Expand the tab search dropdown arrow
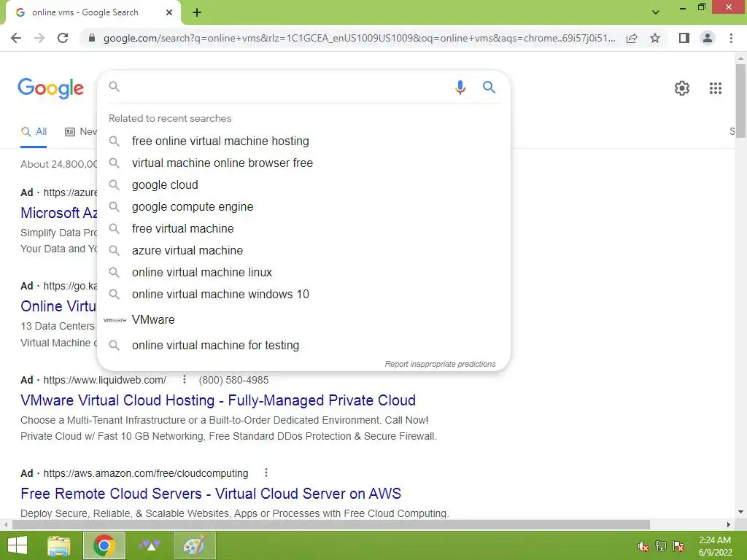The image size is (747, 560). (x=656, y=12)
